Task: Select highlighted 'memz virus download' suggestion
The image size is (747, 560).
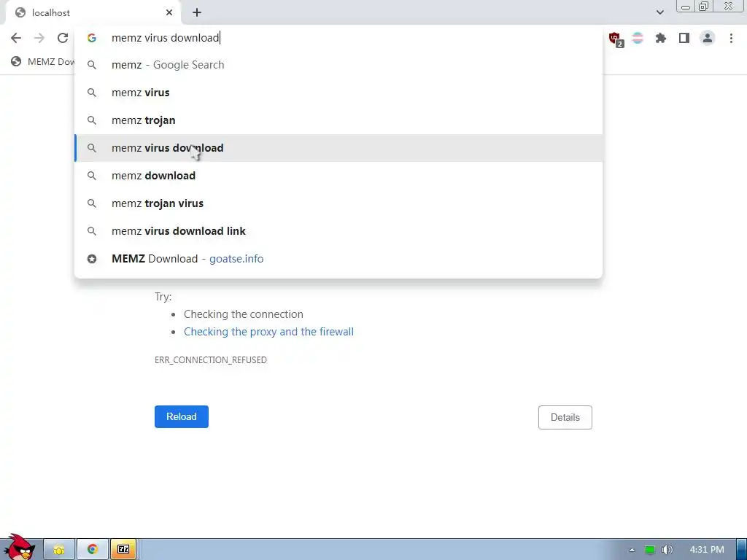Action: click(x=338, y=148)
